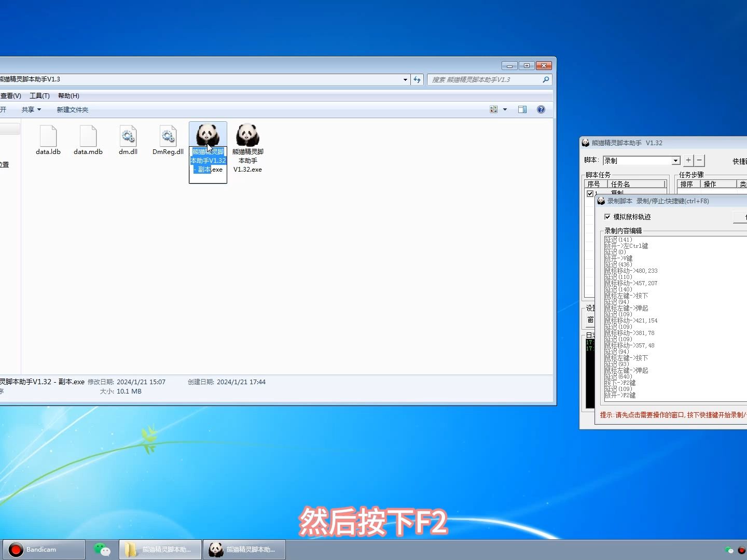Open the Explorer help question mark icon
The image size is (747, 560).
click(x=541, y=109)
